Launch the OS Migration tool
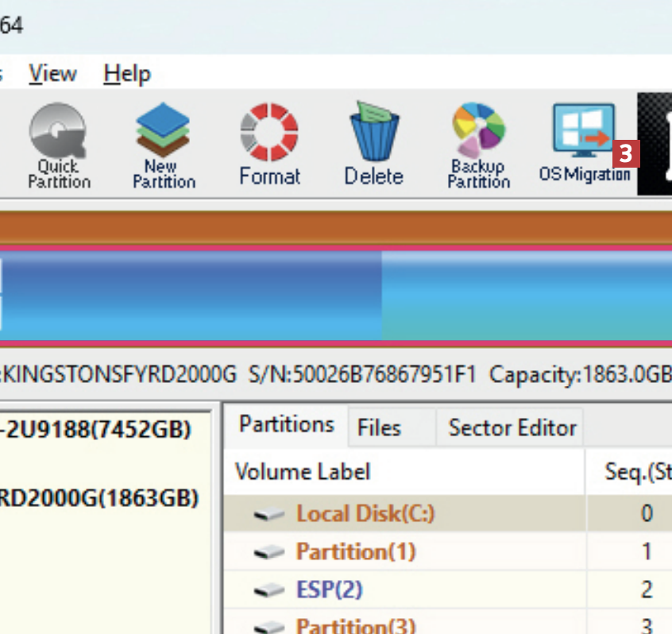 584,145
